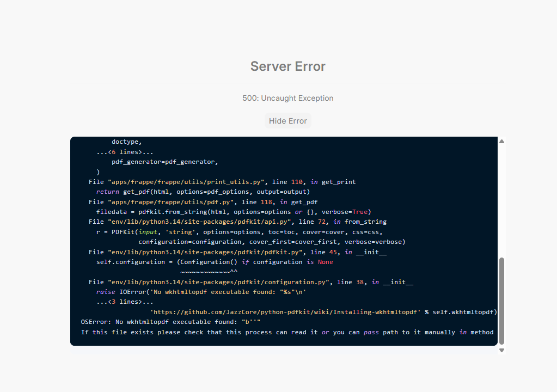557x392 pixels.
Task: Click the "If this file exists please check" line
Action: 287,332
